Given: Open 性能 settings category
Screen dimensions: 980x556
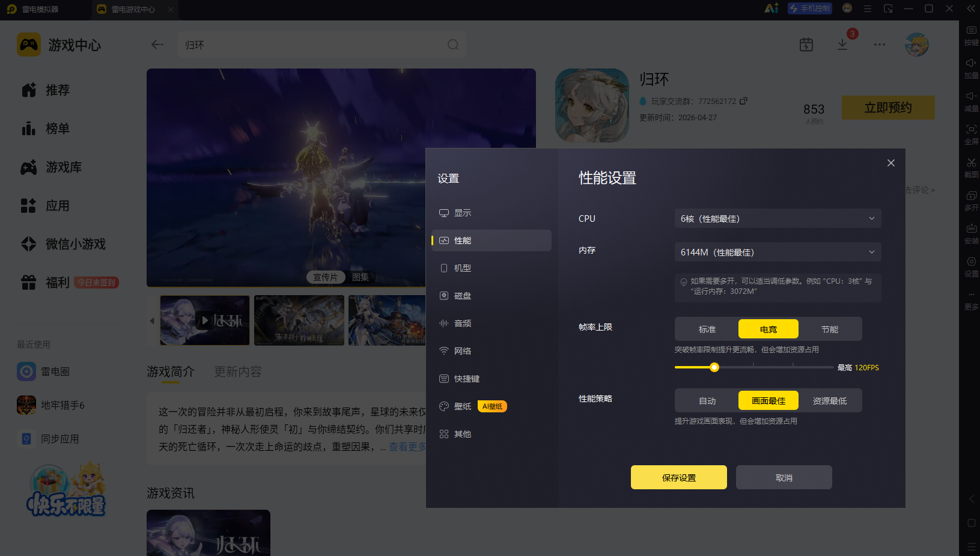Looking at the screenshot, I should tap(492, 240).
